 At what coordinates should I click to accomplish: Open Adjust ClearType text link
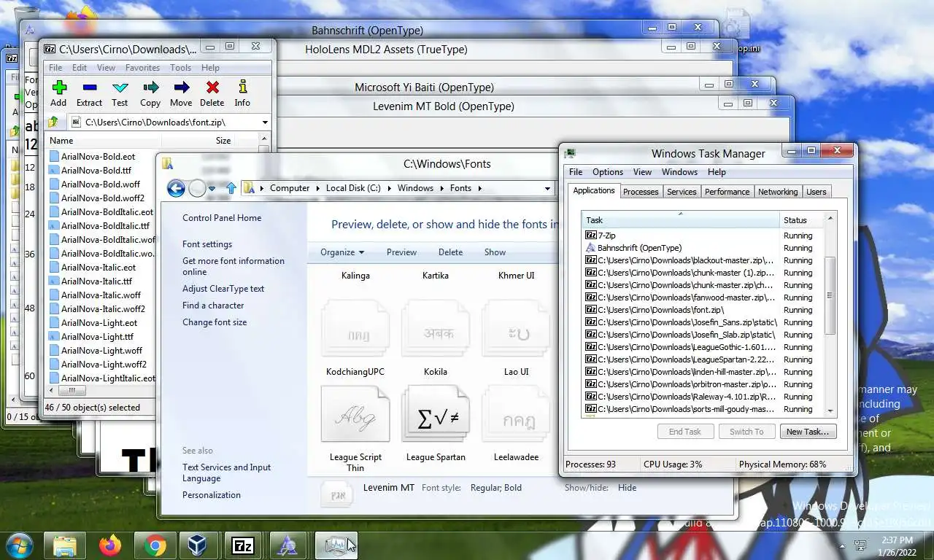click(x=223, y=289)
